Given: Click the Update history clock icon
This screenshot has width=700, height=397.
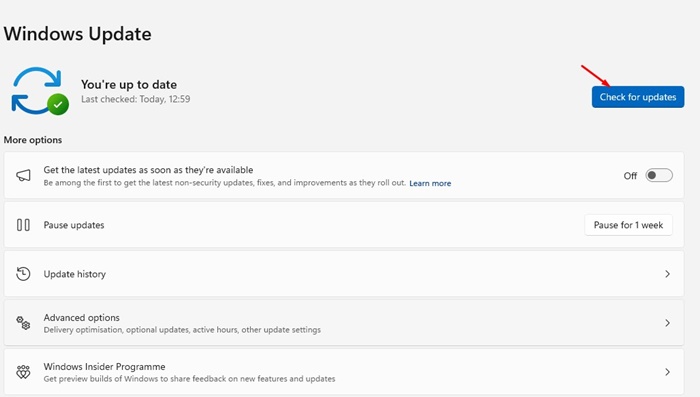Looking at the screenshot, I should 23,274.
